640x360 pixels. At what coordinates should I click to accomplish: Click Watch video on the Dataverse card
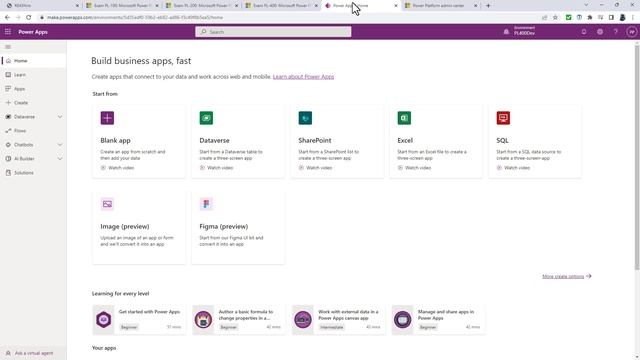tap(216, 168)
